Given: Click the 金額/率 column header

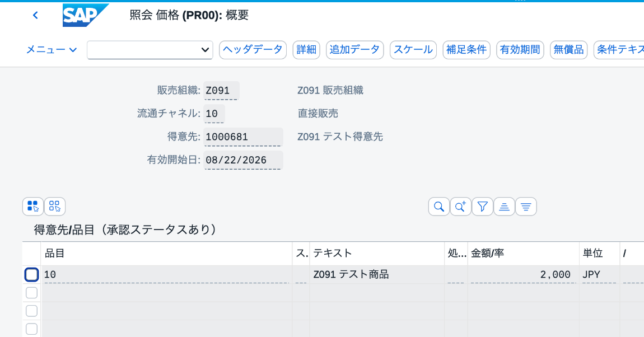Looking at the screenshot, I should (523, 253).
